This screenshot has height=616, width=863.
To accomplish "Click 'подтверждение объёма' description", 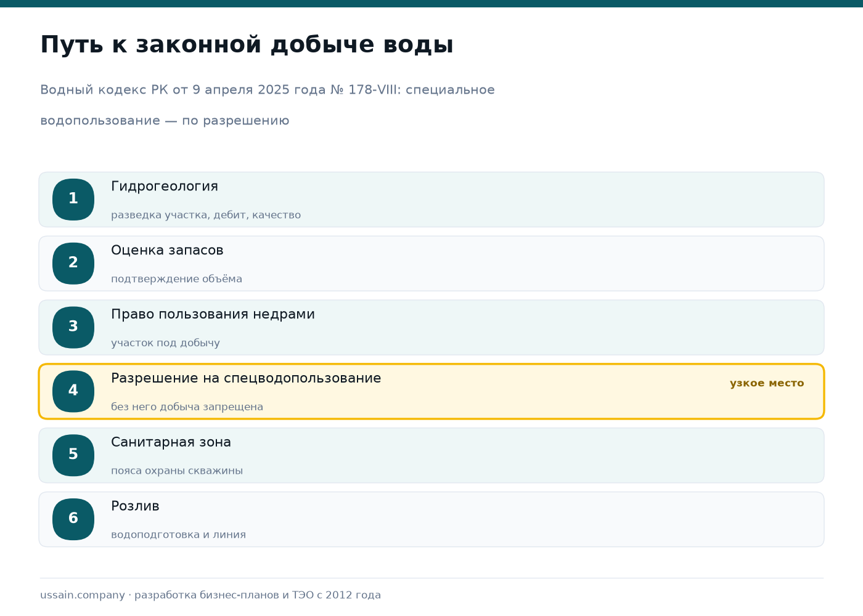I will 176,279.
